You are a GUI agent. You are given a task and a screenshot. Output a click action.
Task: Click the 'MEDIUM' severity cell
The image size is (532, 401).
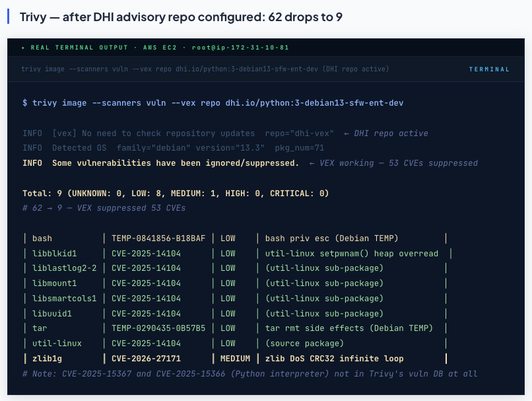tap(235, 359)
